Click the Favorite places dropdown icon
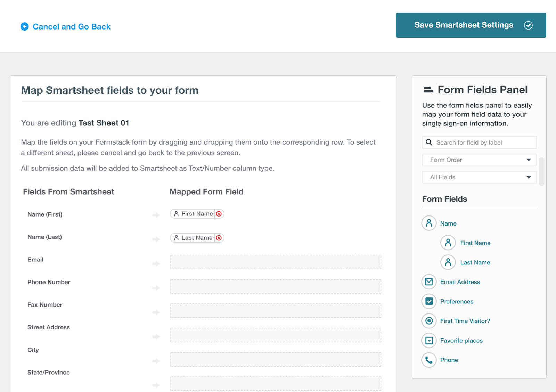Image resolution: width=556 pixels, height=392 pixels. (x=429, y=340)
